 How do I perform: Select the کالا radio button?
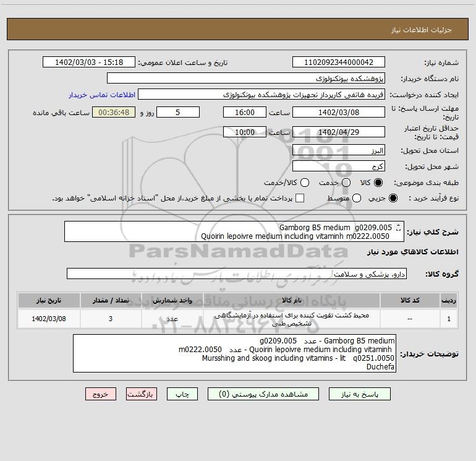pos(378,183)
